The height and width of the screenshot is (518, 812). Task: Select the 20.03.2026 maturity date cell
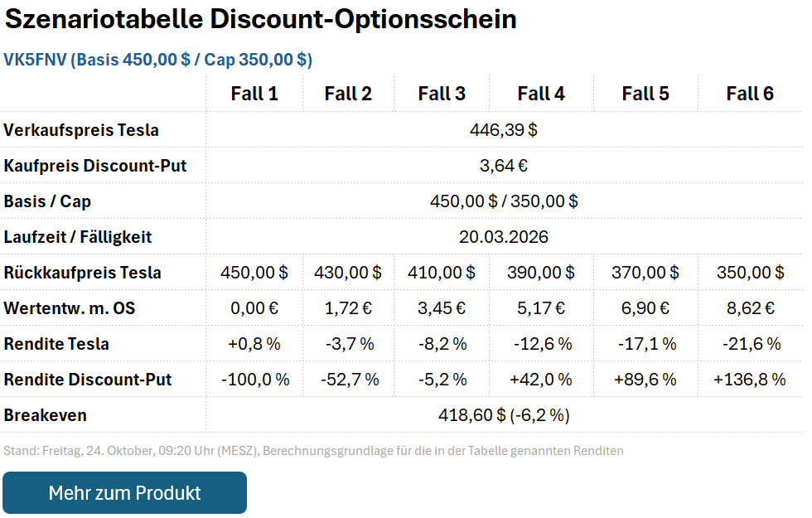[x=504, y=237]
